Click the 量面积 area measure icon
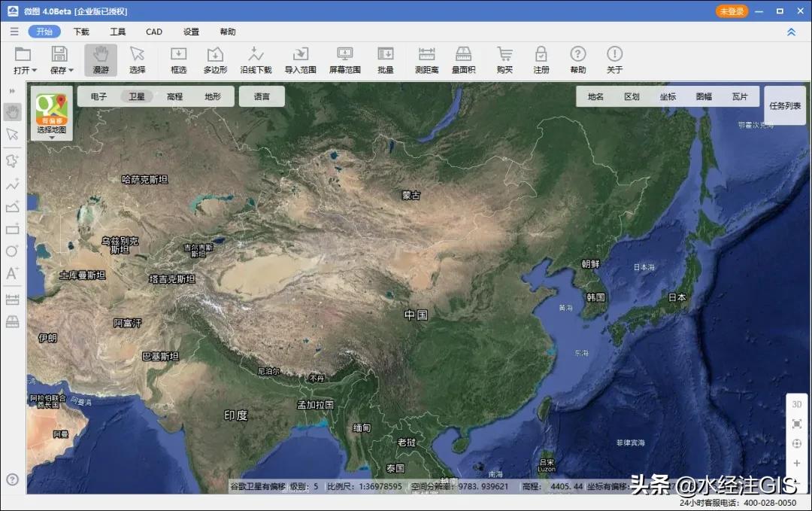Viewport: 812px width, 511px height. click(x=462, y=59)
